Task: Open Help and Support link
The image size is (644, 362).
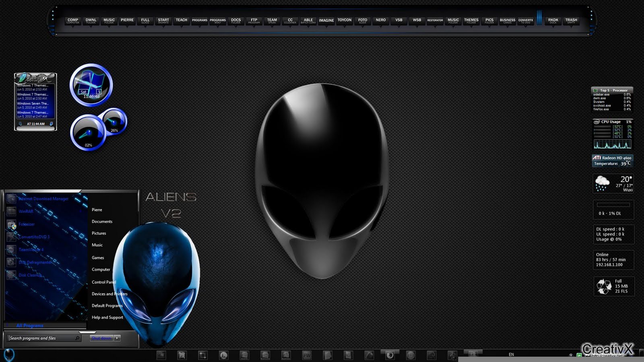Action: [x=107, y=317]
